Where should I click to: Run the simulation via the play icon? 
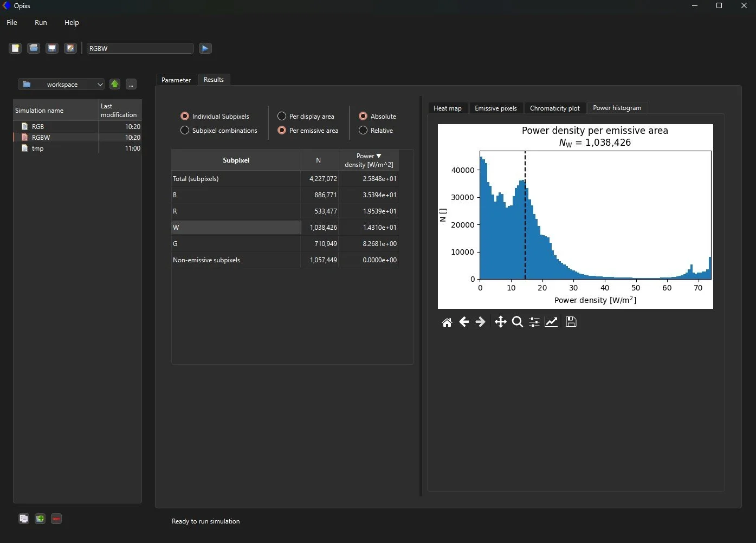pos(205,48)
